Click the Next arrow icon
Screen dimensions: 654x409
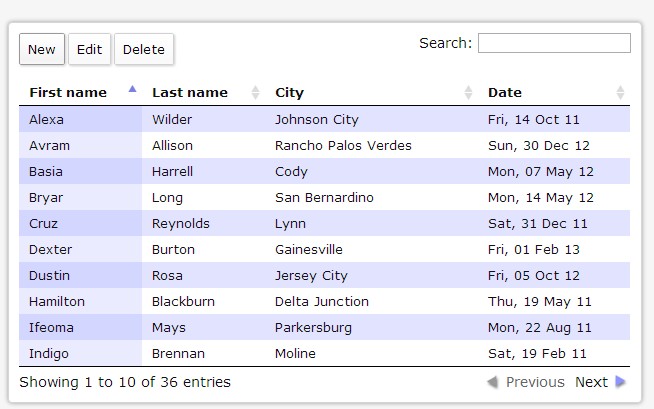coord(621,381)
